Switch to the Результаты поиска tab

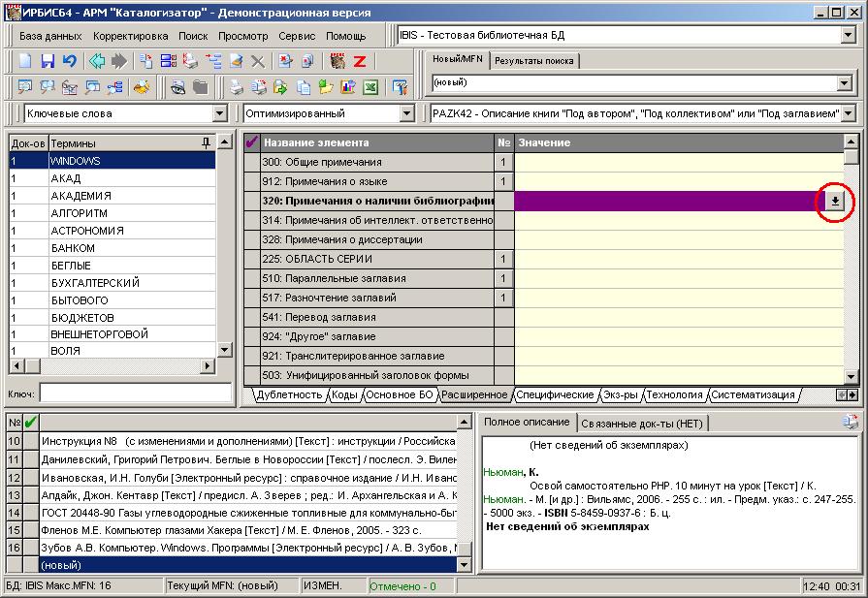(x=534, y=61)
